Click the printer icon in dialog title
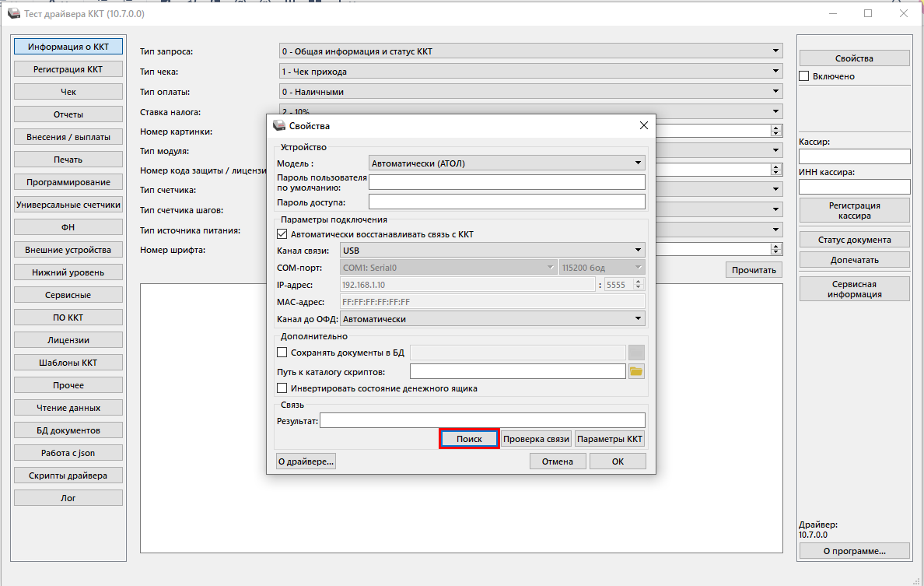The image size is (924, 586). pos(279,125)
